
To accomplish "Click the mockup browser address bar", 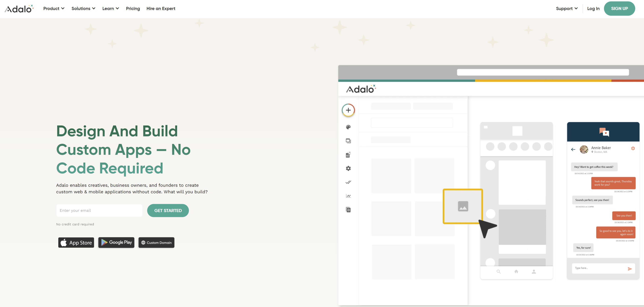I will [543, 72].
